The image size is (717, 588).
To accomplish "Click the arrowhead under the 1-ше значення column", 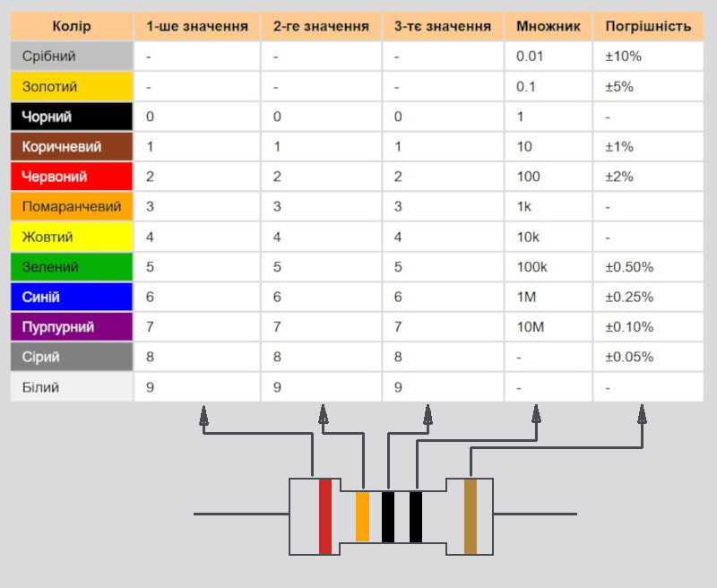I will click(203, 414).
